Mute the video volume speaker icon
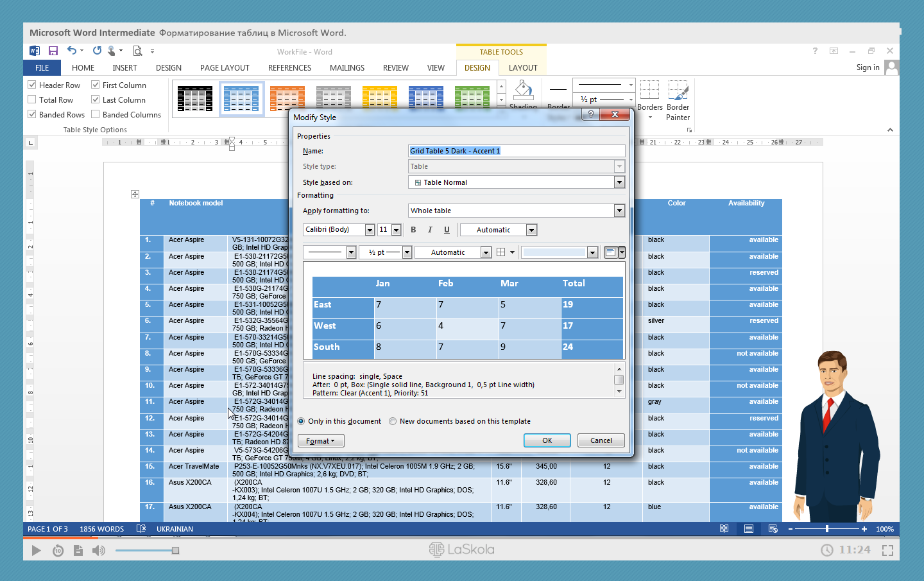Viewport: 924px width, 581px height. pos(98,550)
